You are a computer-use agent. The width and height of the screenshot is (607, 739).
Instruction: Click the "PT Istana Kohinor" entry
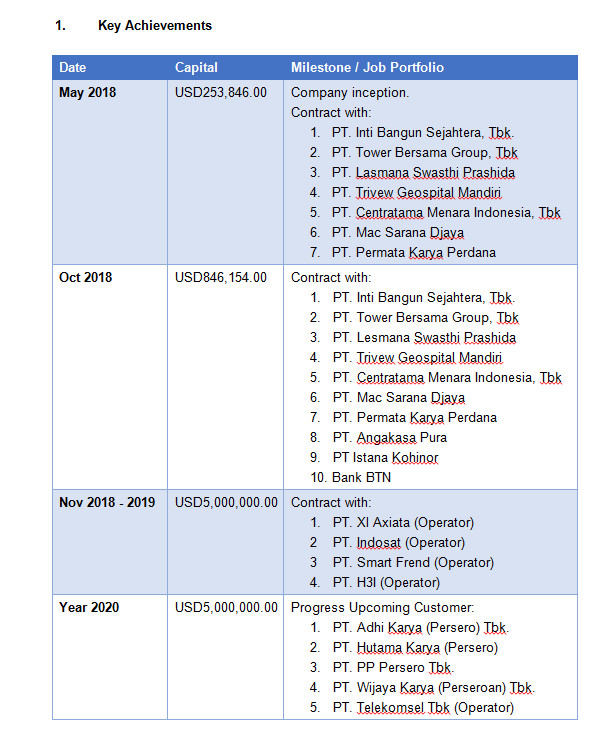pyautogui.click(x=385, y=457)
